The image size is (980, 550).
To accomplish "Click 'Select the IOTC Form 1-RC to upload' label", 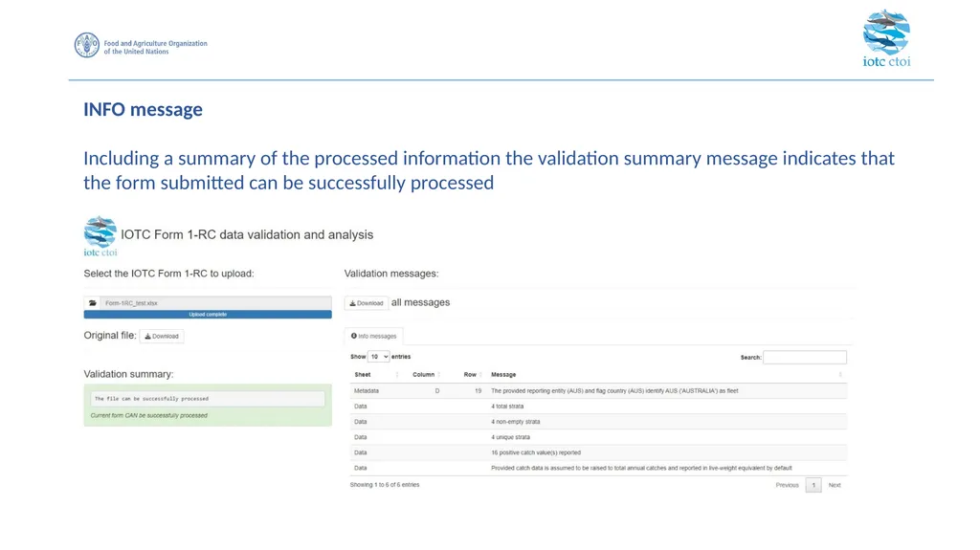I will (x=168, y=274).
